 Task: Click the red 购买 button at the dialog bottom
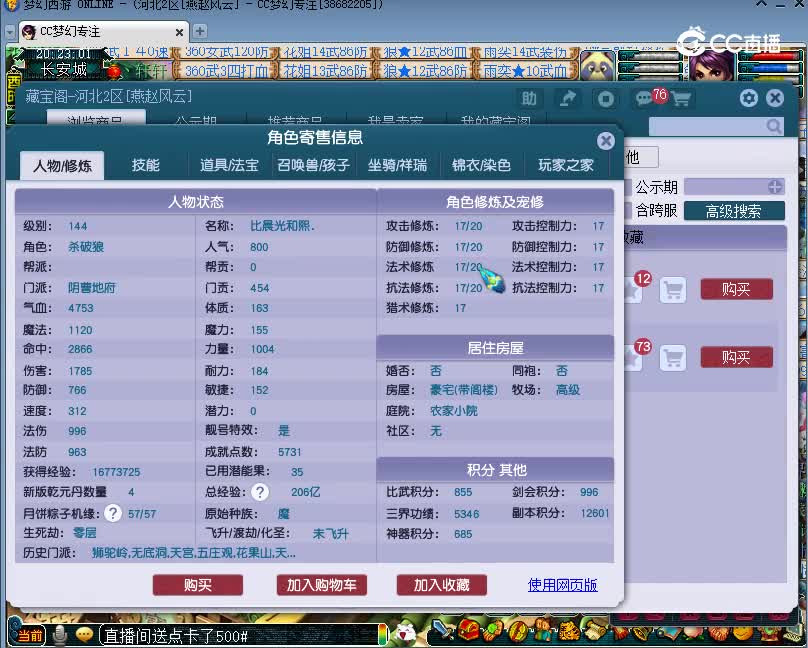coord(198,585)
